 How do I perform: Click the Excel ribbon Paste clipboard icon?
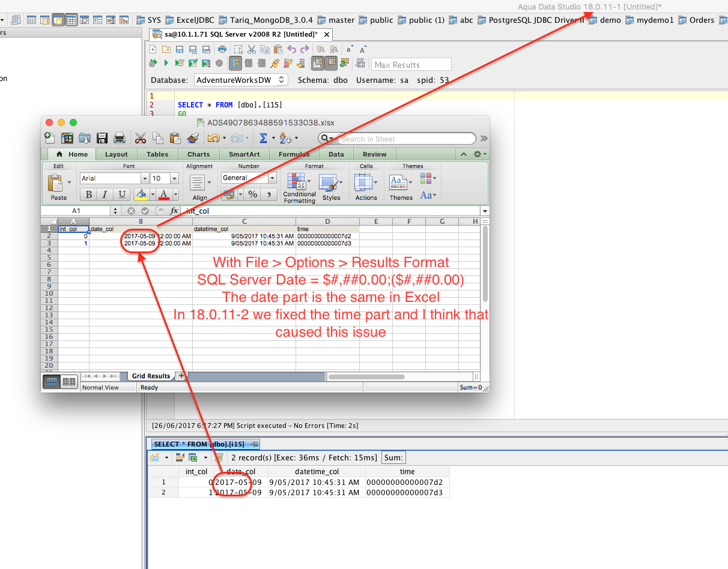[56, 182]
